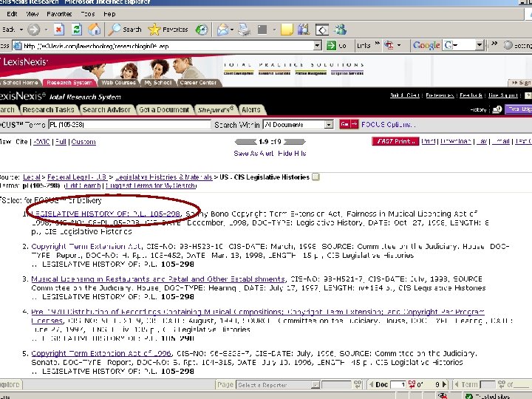Viewport: 532px width, 399px height.
Task: Open the Favorites menu
Action: click(59, 14)
